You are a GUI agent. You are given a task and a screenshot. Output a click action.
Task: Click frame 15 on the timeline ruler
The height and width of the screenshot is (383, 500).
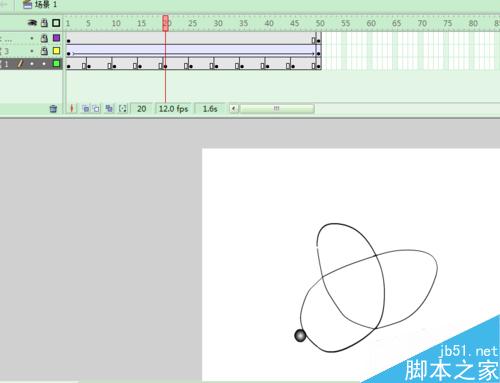pos(141,23)
